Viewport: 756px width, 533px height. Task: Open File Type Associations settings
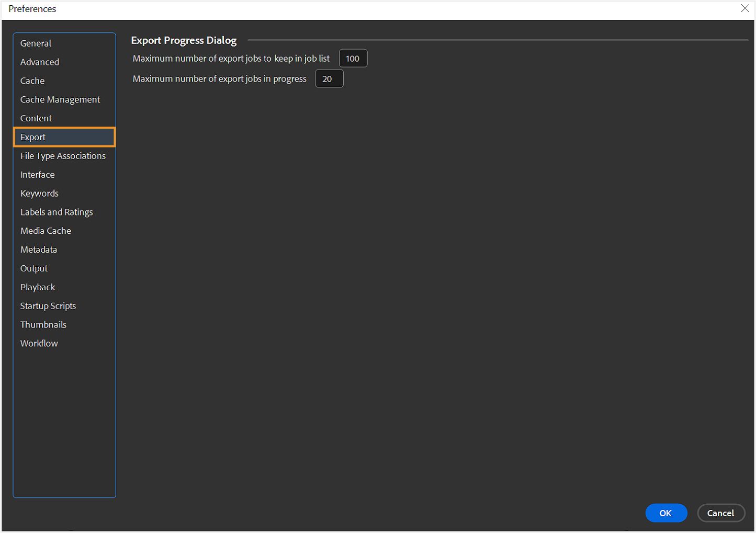pos(62,156)
